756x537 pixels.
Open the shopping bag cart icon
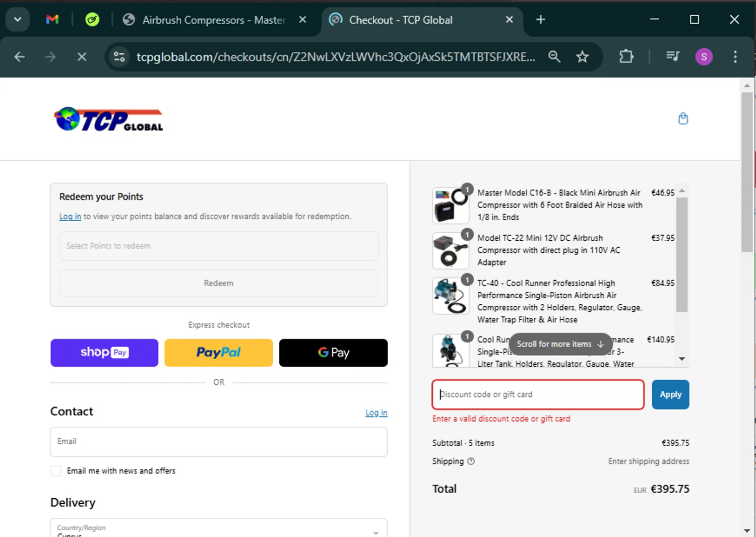click(683, 119)
